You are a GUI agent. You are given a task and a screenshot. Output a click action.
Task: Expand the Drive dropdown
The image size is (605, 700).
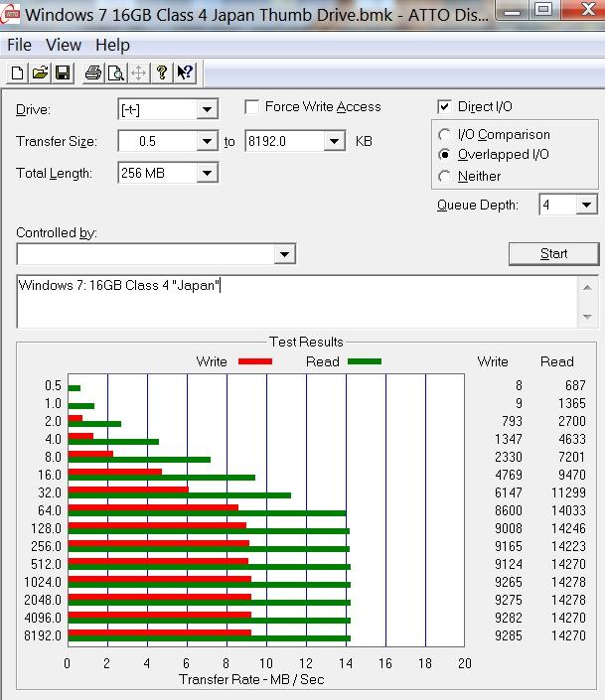pyautogui.click(x=207, y=109)
